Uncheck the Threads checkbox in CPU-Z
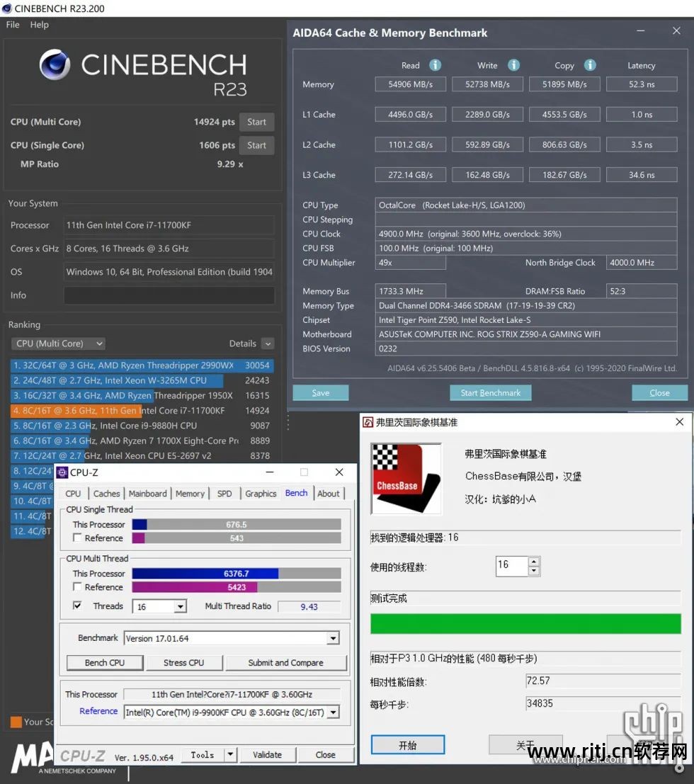Screen dimensions: 694x784 pos(77,605)
